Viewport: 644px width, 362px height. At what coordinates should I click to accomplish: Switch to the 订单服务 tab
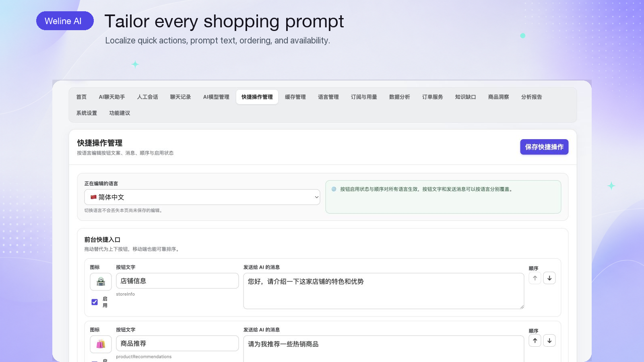click(x=433, y=97)
